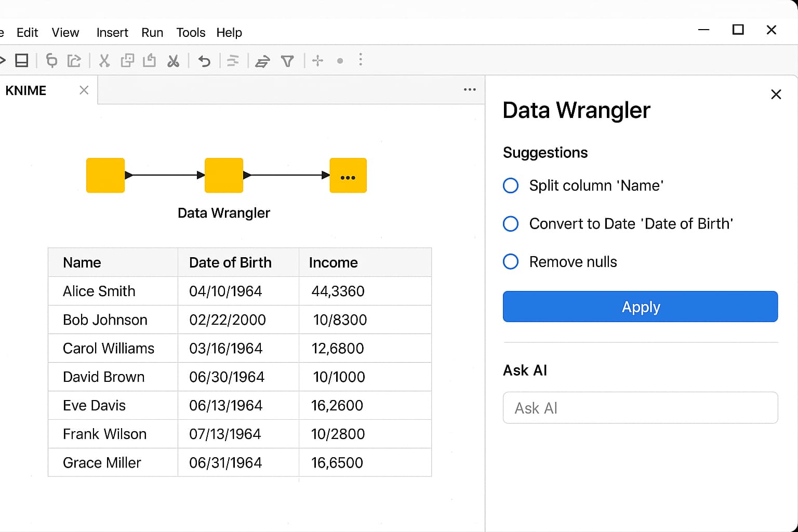Click the copy icon with overlapping squares
The width and height of the screenshot is (798, 532).
click(127, 61)
